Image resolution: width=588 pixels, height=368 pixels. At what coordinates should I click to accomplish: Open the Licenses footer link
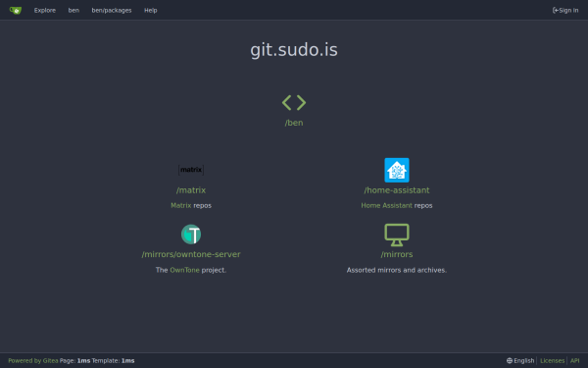point(552,360)
